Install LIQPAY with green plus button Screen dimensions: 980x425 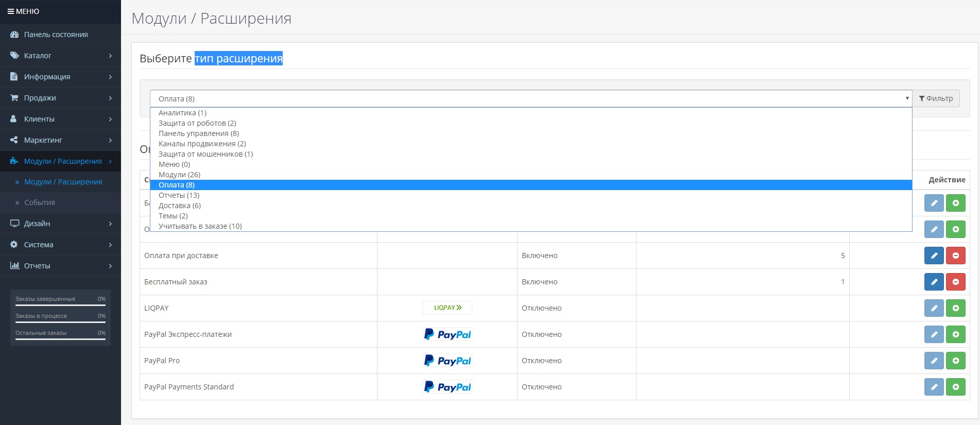(955, 308)
